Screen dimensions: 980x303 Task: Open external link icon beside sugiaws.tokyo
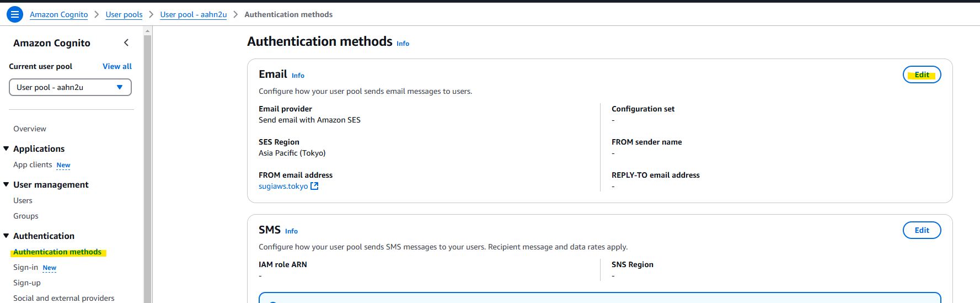click(x=314, y=186)
